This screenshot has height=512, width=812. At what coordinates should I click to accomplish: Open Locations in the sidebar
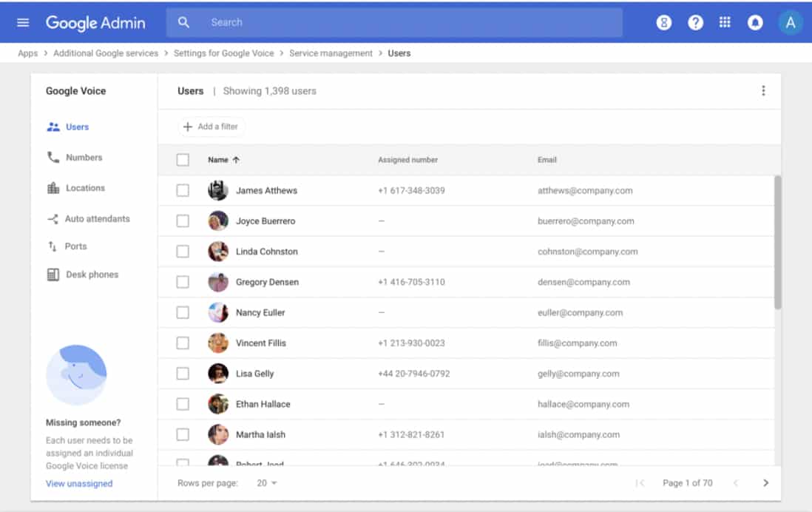click(x=76, y=188)
